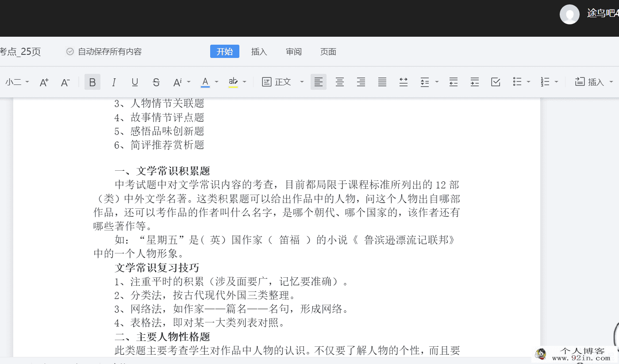Image resolution: width=619 pixels, height=364 pixels.
Task: Apply the yellow text highlight color
Action: pos(233,82)
